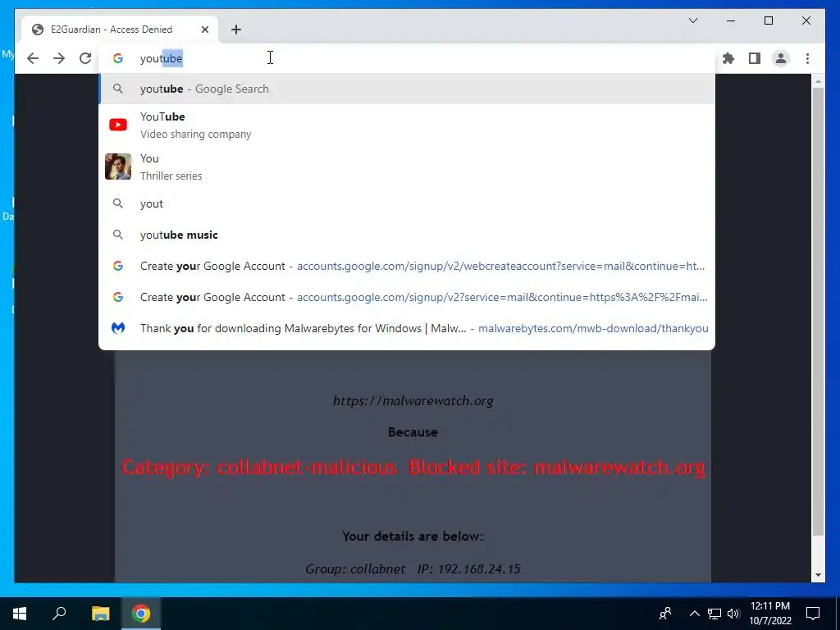Screen dimensions: 840x630
Task: Toggle the Chrome side panel
Action: 755,58
